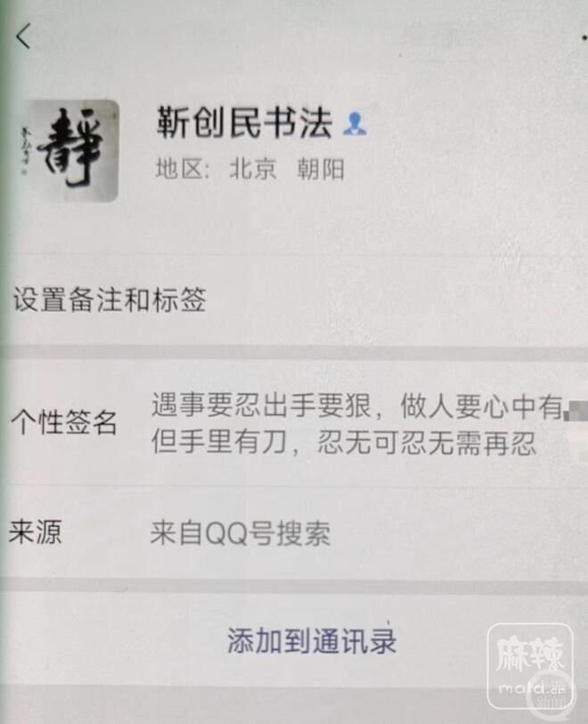Add contact via 添加到通讯录

pos(312,641)
